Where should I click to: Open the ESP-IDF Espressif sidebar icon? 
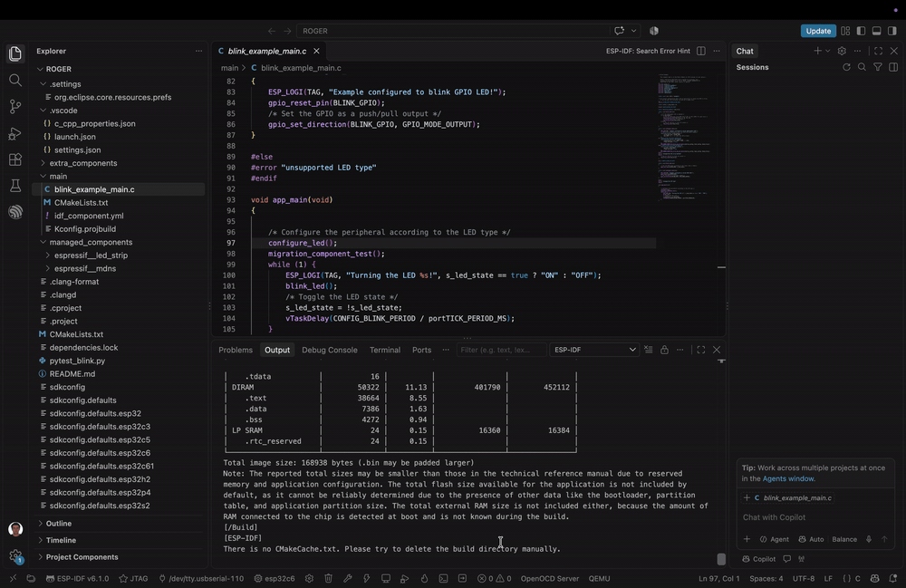point(15,212)
